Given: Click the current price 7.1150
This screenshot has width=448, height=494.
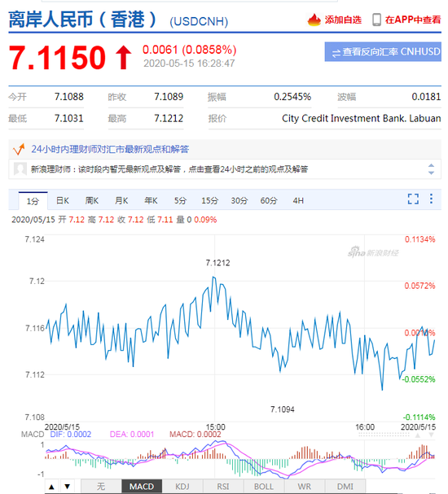Looking at the screenshot, I should pos(57,57).
